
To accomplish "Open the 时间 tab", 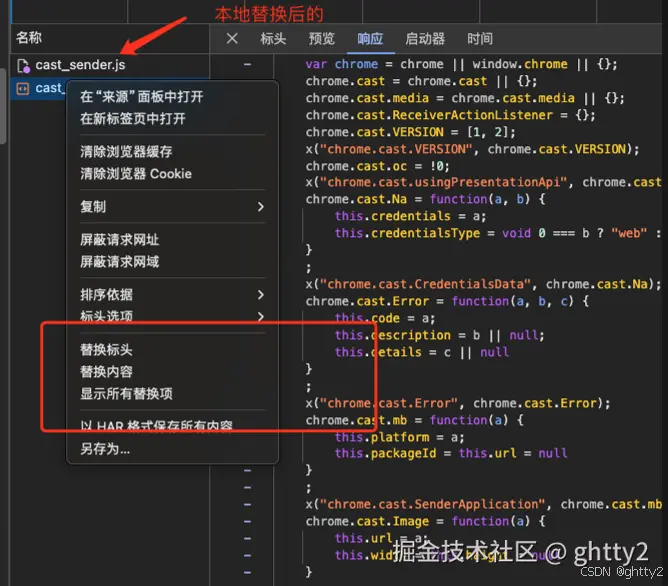I will tap(480, 39).
